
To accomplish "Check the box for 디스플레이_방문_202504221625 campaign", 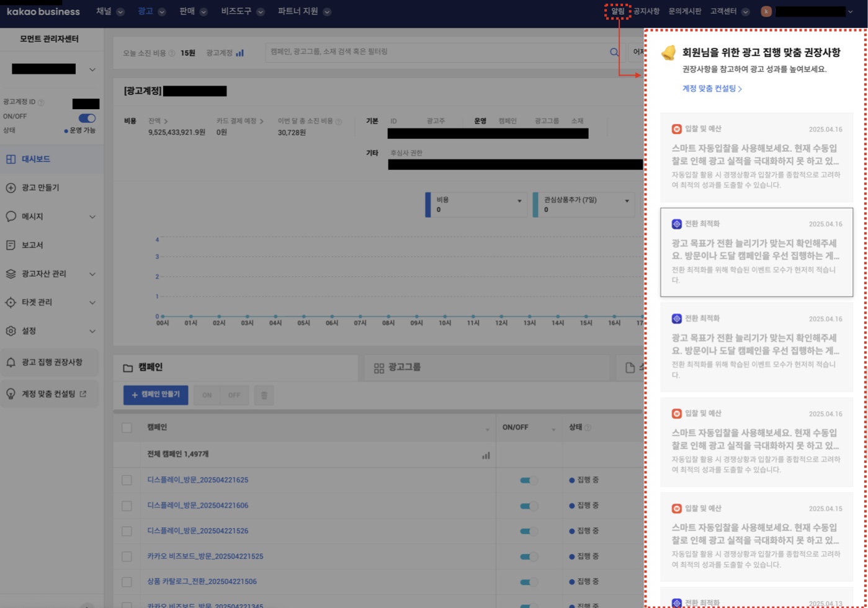I will click(x=127, y=480).
